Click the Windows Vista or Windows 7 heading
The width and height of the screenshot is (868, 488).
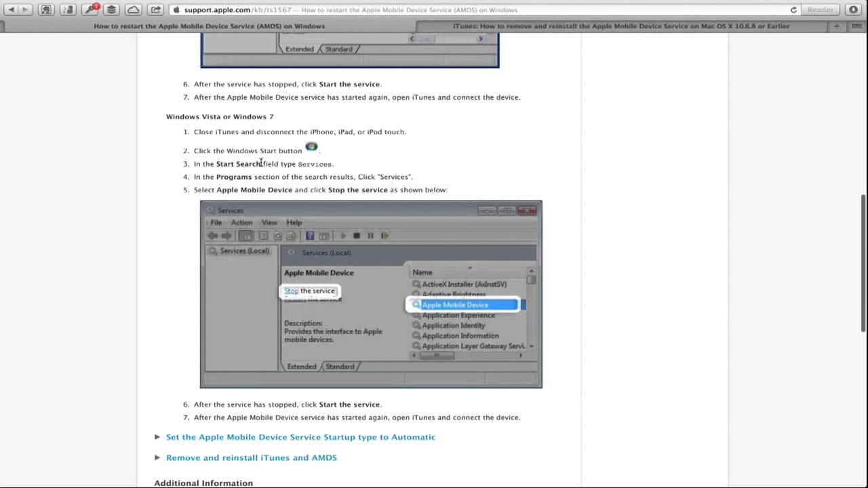[220, 117]
